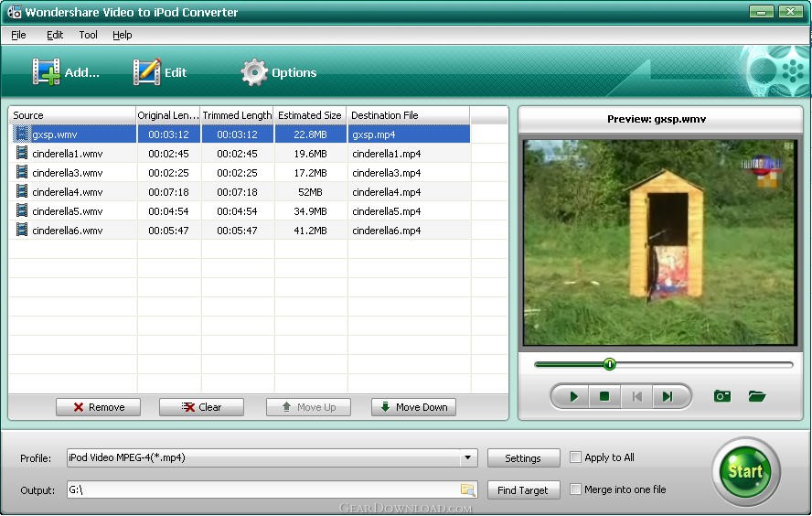Viewport: 812px width, 516px height.
Task: Open the Edit video toolbar icon
Action: coord(146,71)
